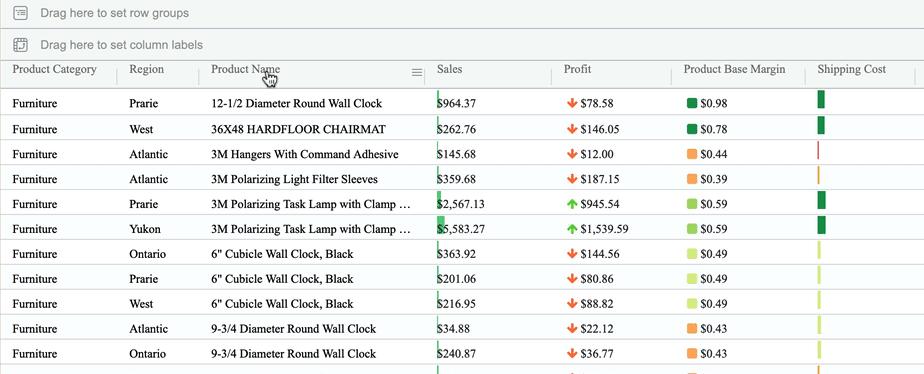
Task: Click the down arrow beside $88.82 profit
Action: tap(571, 304)
